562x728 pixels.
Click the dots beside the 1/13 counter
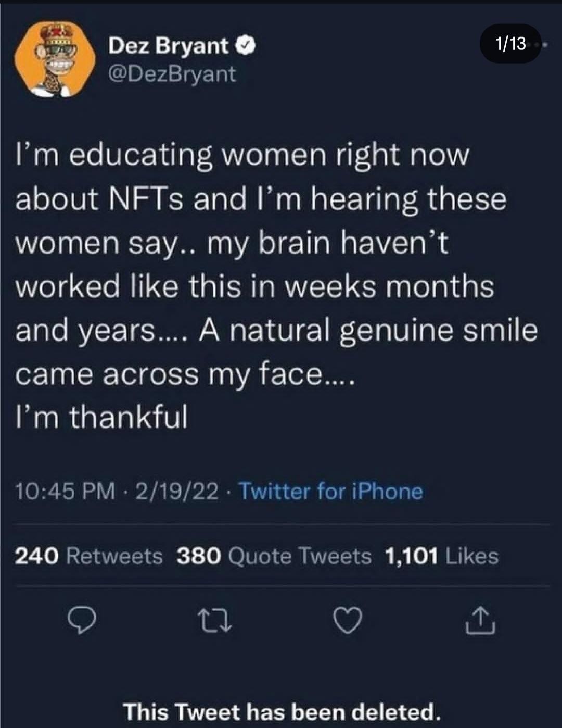click(544, 45)
